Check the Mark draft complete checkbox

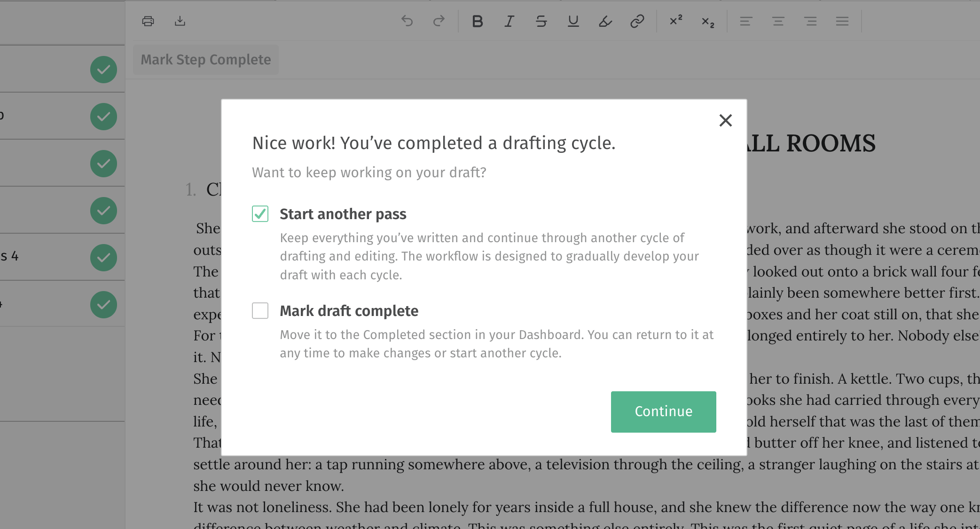(x=260, y=311)
